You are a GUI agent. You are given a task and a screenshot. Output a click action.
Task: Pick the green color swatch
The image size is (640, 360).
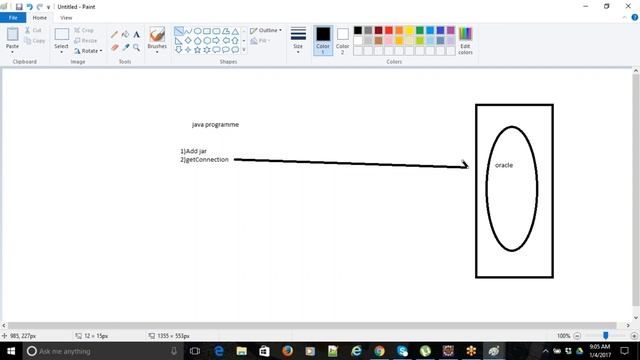(x=420, y=30)
